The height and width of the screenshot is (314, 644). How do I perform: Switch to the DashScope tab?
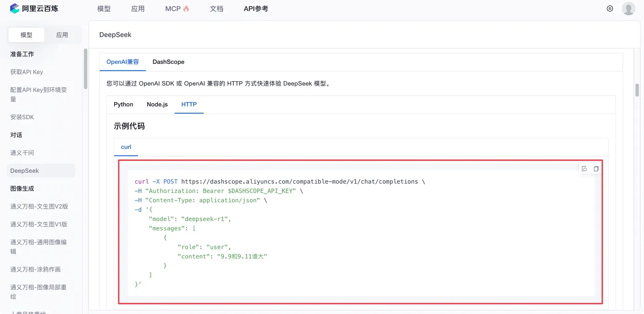point(168,62)
